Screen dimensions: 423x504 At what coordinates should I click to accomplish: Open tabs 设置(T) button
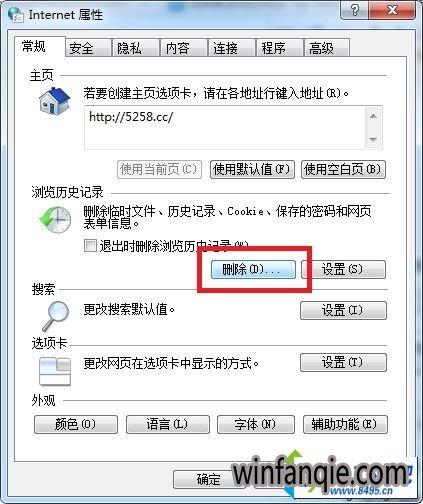343,362
